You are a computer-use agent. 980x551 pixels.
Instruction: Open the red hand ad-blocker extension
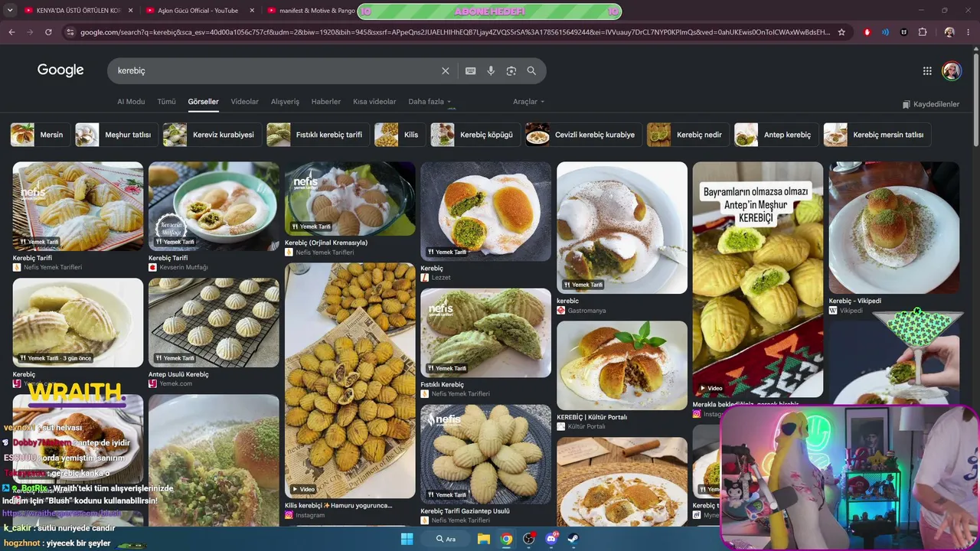click(867, 32)
